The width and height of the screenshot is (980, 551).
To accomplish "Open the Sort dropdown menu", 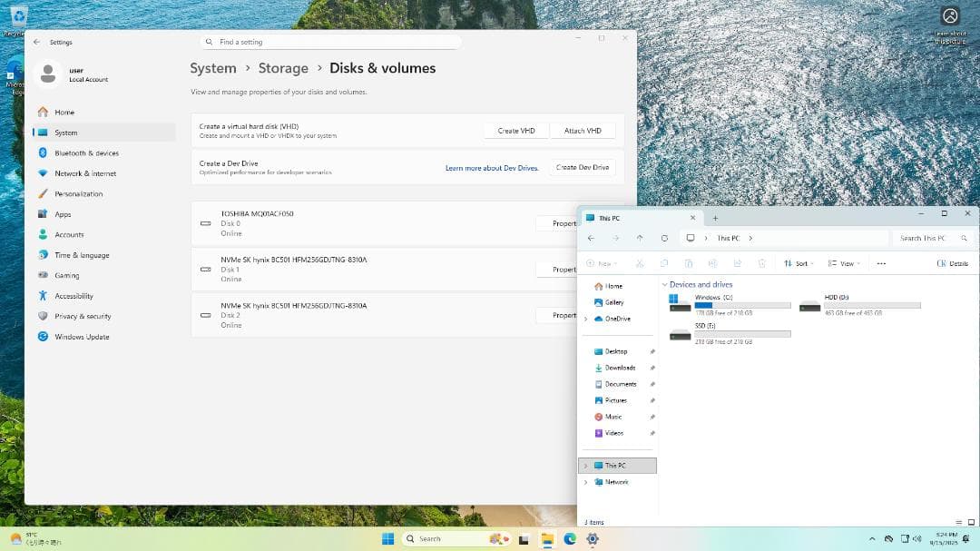I will tap(799, 263).
